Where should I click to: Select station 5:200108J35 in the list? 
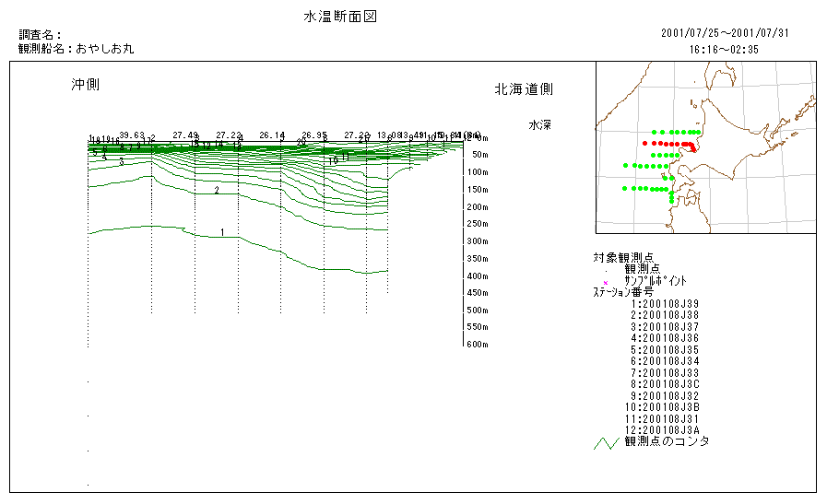(x=665, y=349)
